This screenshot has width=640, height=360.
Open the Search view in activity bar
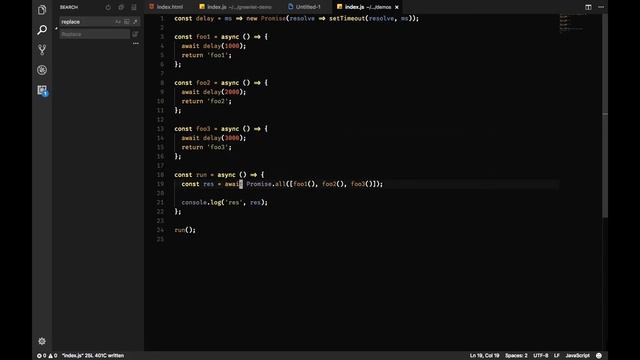pyautogui.click(x=42, y=30)
